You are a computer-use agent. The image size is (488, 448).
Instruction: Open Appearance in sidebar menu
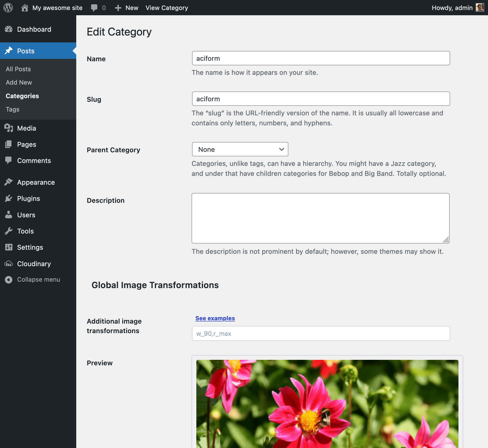click(36, 182)
